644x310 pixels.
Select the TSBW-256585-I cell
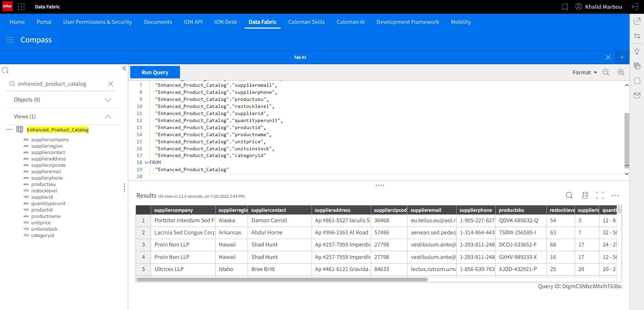pos(521,232)
